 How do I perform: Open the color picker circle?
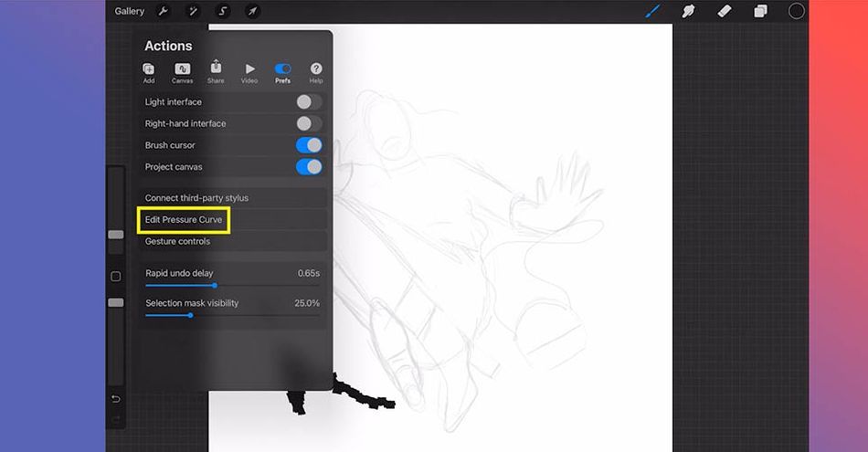click(x=796, y=11)
